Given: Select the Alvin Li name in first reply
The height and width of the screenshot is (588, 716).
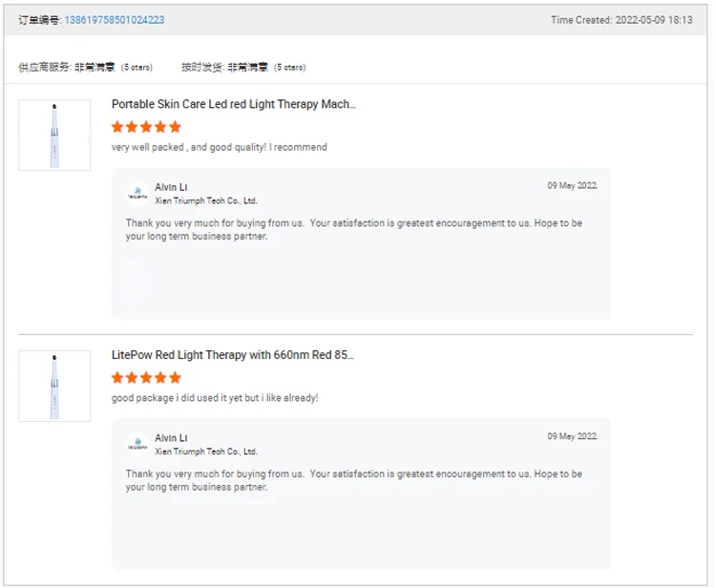Looking at the screenshot, I should coord(172,187).
